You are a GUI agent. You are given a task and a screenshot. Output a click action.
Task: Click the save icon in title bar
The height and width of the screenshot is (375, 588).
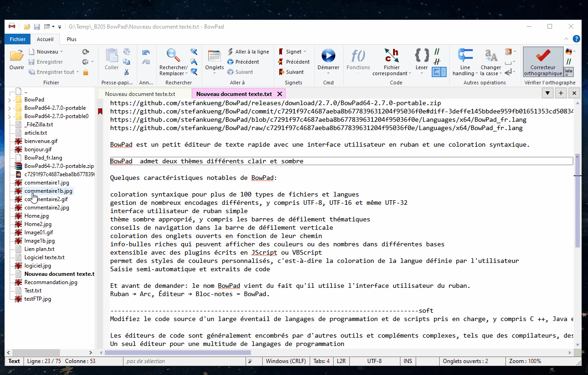[x=37, y=27]
